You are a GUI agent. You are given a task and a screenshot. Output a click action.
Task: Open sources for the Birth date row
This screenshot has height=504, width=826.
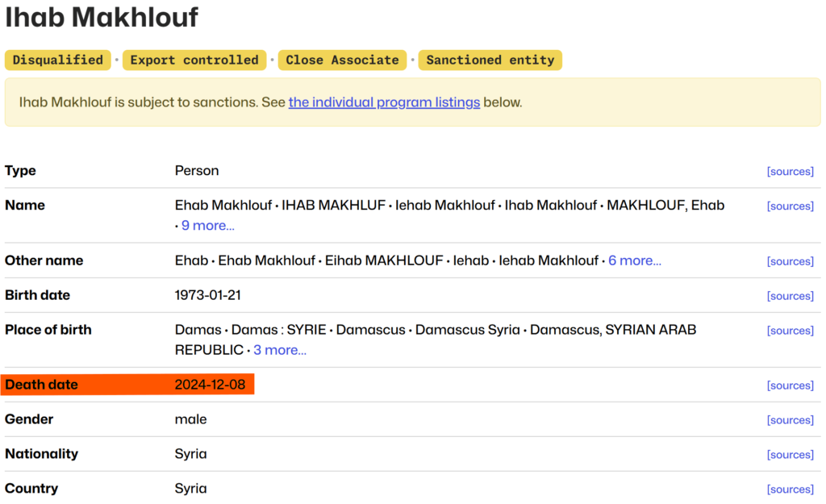coord(790,296)
